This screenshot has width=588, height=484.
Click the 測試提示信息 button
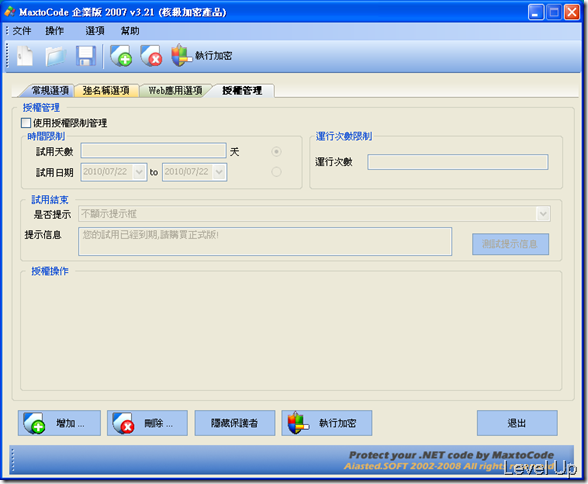point(510,244)
